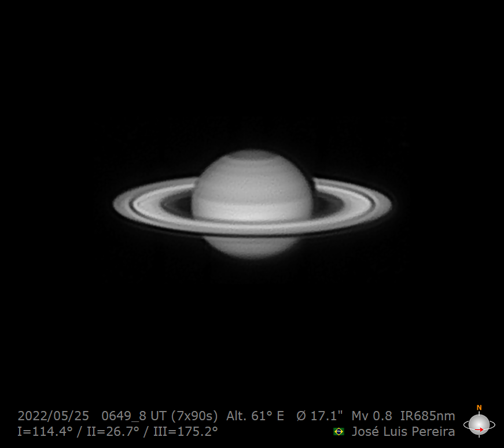Click the Saturn planet image
Viewport: 504px width, 448px height.
pos(253,204)
